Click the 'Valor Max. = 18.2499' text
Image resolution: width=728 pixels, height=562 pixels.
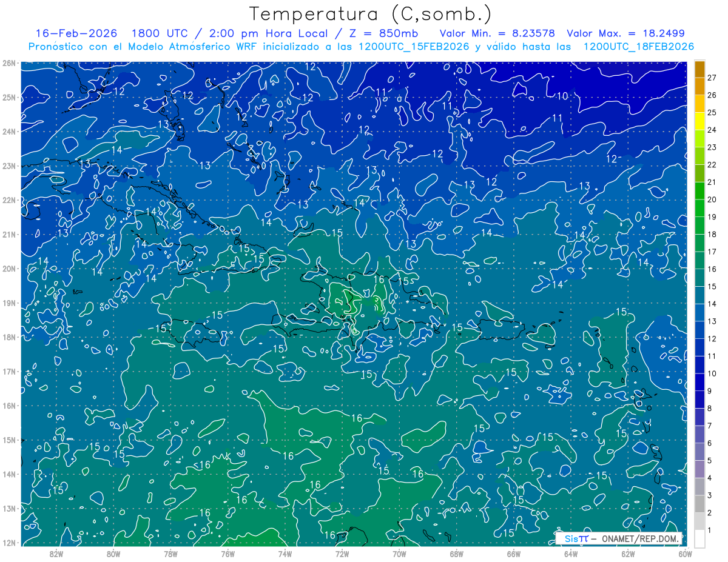pos(625,33)
